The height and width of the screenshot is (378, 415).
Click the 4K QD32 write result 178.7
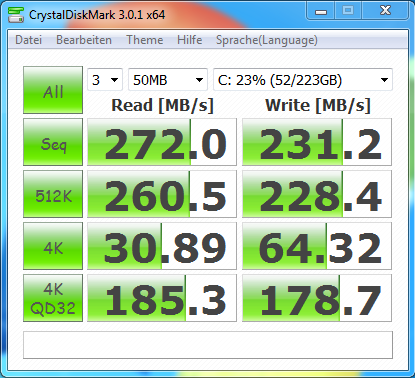click(317, 298)
